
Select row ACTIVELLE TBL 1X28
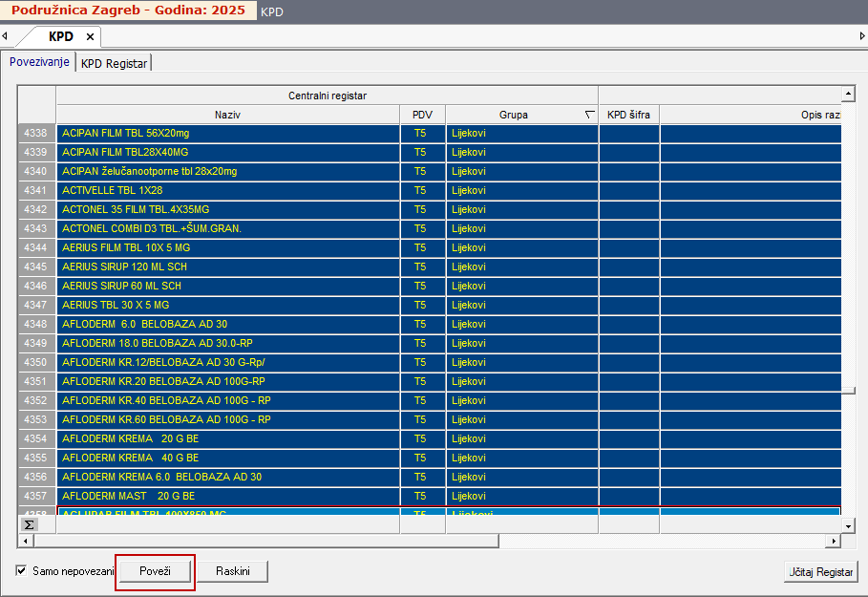227,190
